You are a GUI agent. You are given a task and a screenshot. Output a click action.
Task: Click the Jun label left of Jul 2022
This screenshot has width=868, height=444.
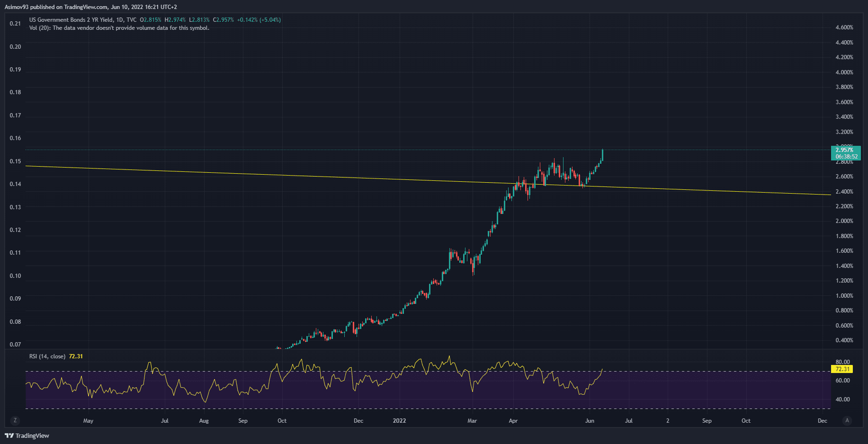point(590,421)
